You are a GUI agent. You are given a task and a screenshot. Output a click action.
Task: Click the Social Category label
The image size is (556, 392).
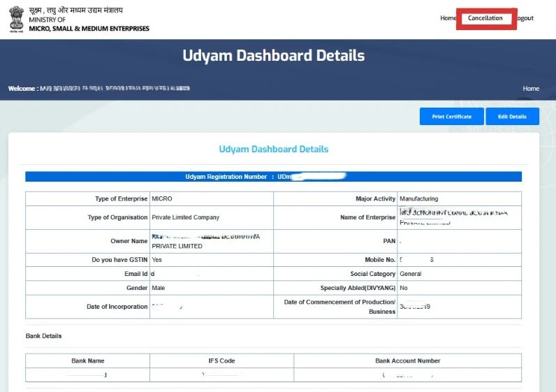pos(373,274)
